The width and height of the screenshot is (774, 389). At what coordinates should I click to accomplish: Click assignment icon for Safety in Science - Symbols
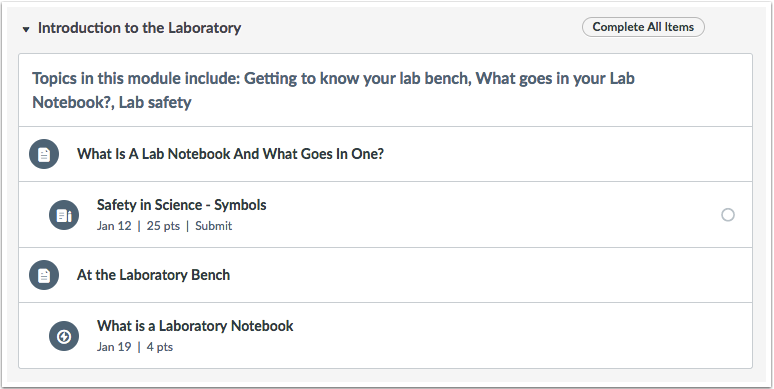click(64, 215)
